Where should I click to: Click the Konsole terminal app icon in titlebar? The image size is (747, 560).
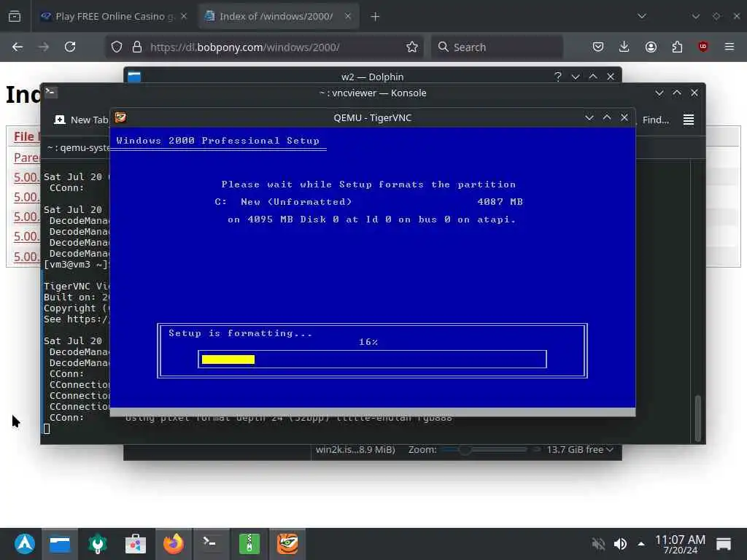[x=51, y=93]
